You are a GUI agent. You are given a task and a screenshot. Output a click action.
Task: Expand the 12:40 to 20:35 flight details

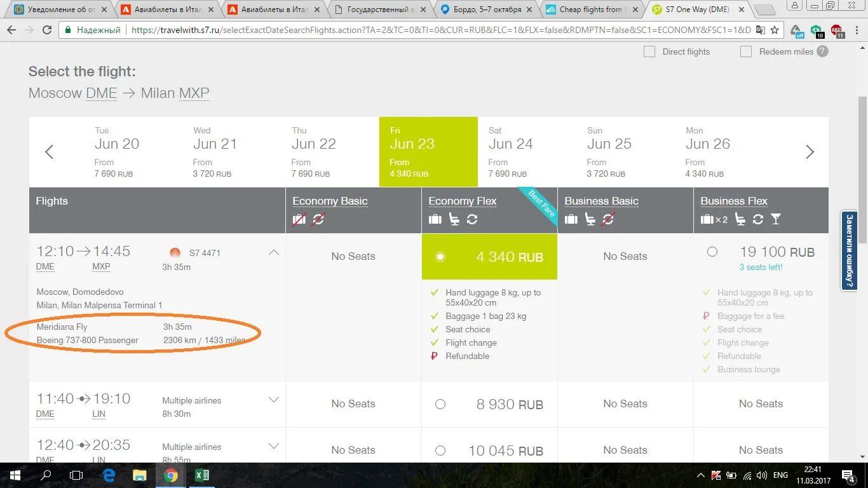pos(274,445)
